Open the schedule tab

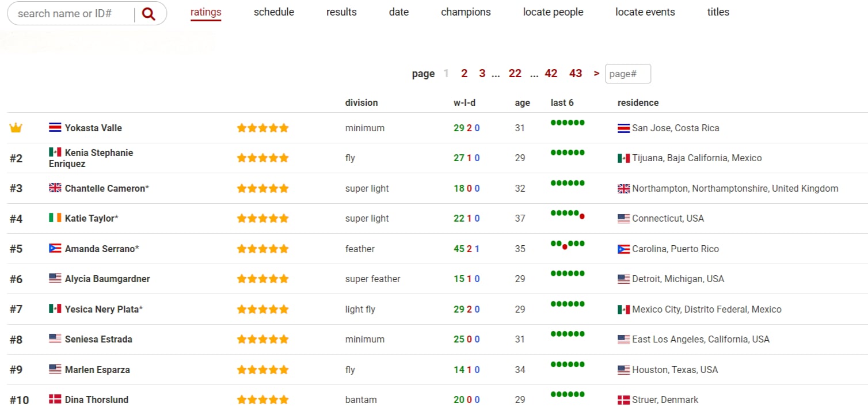point(273,12)
